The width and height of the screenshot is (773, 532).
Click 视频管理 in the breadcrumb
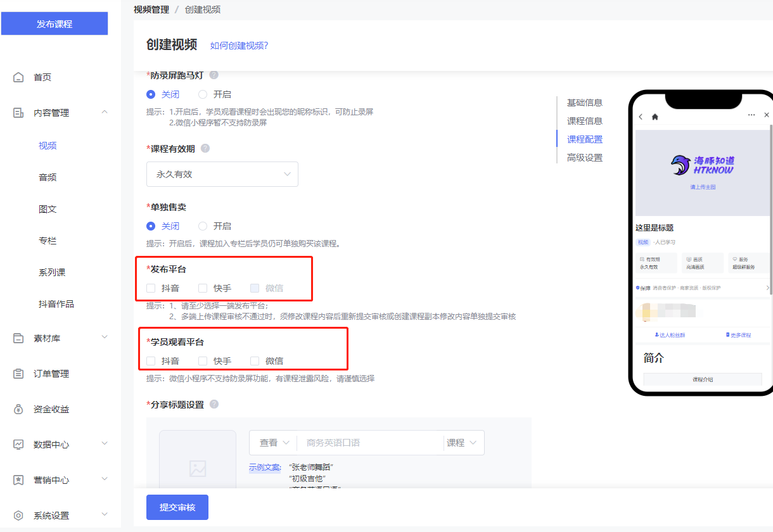[x=151, y=9]
